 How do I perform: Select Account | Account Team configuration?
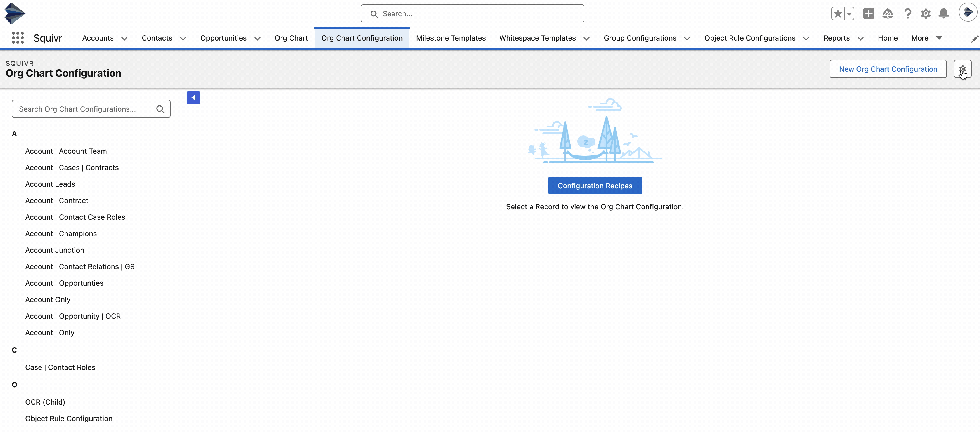coord(66,151)
